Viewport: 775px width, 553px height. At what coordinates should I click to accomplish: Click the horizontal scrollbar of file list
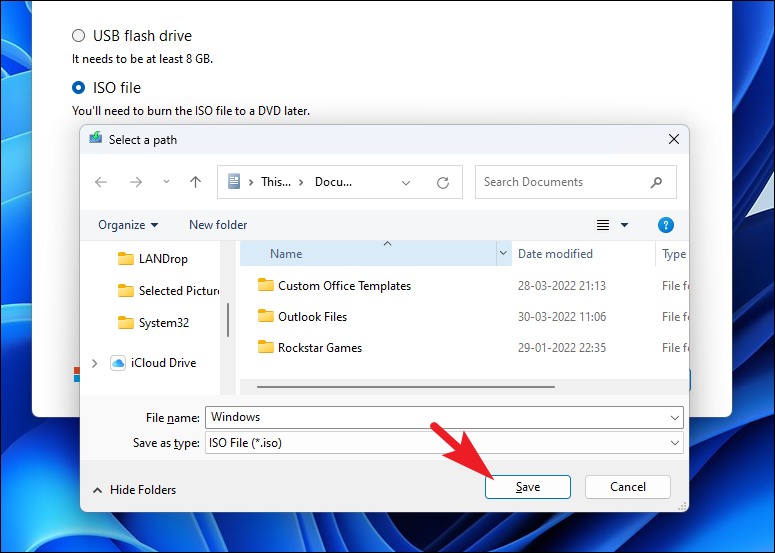click(406, 387)
